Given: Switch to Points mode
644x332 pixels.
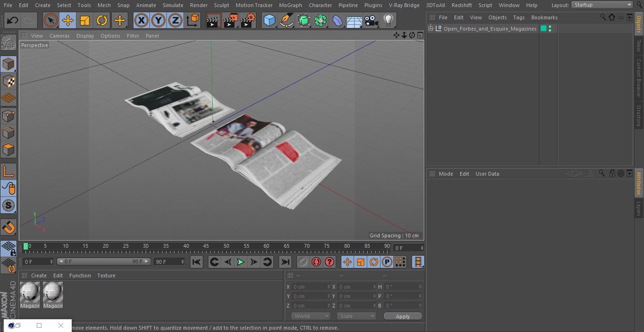Looking at the screenshot, I should [x=8, y=115].
